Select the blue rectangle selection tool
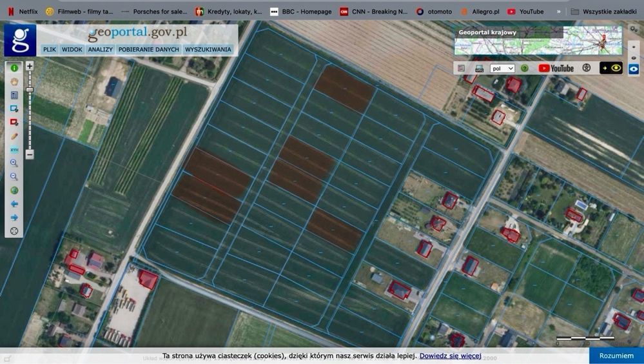The image size is (644, 364). [x=14, y=109]
